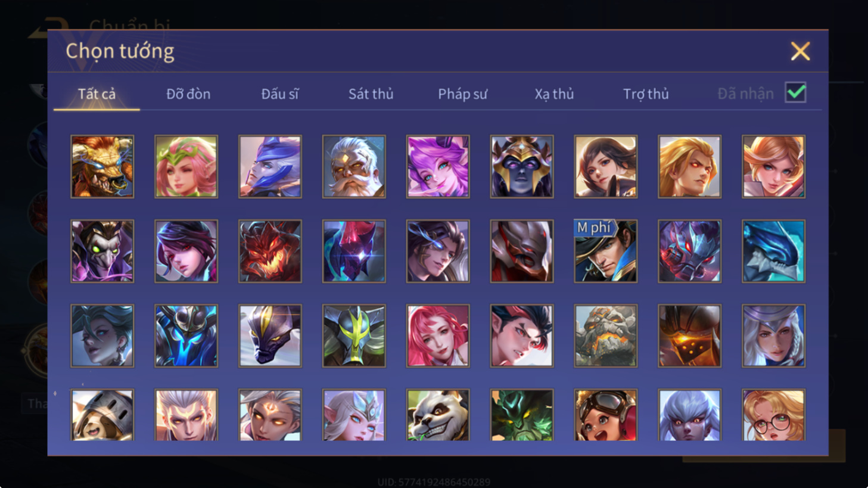The image size is (868, 488).
Task: Select the blue shark creature hero
Action: [773, 251]
